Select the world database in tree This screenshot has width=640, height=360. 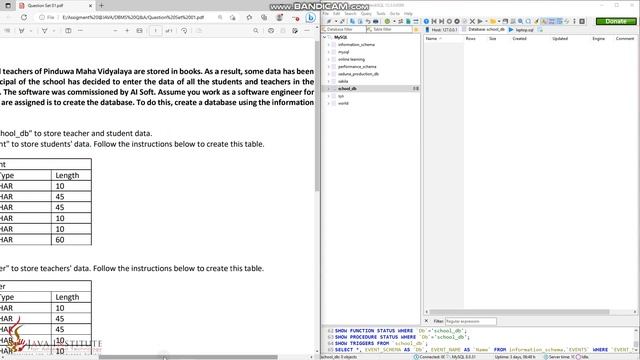343,103
